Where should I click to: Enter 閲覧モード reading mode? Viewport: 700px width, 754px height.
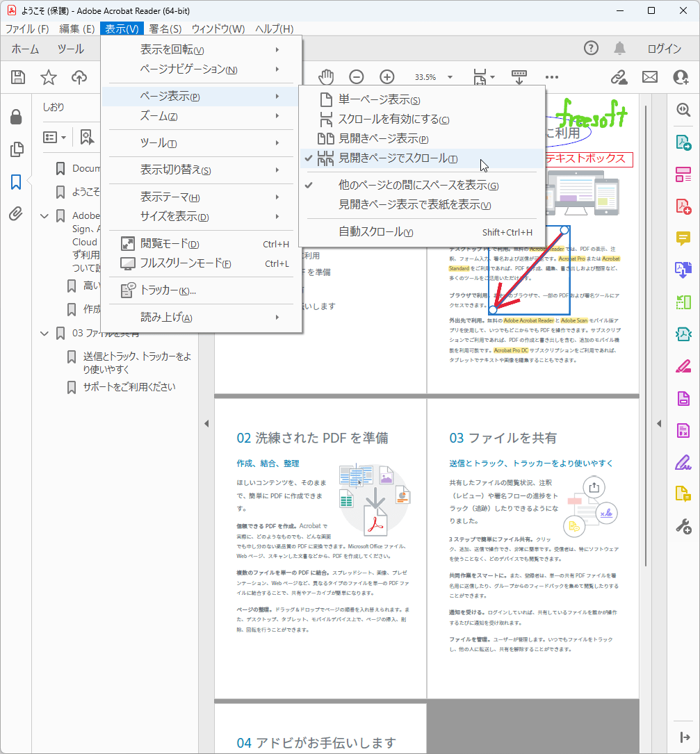(201, 244)
